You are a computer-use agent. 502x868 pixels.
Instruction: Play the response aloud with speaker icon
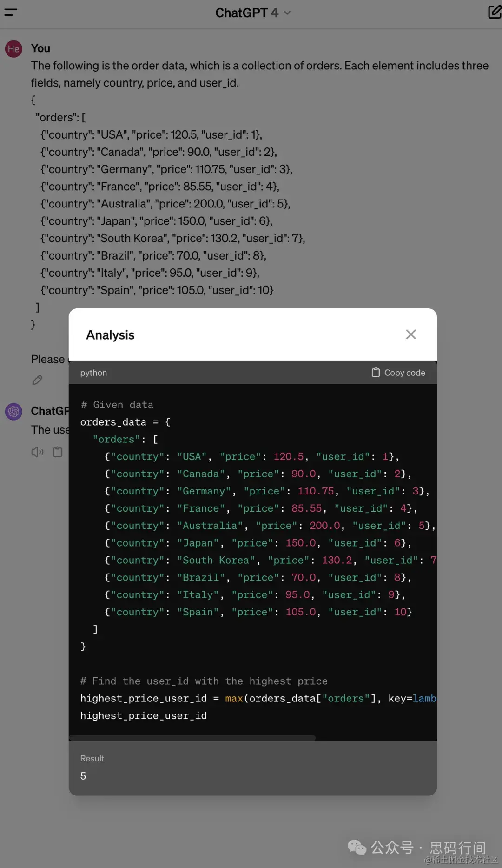coord(37,452)
